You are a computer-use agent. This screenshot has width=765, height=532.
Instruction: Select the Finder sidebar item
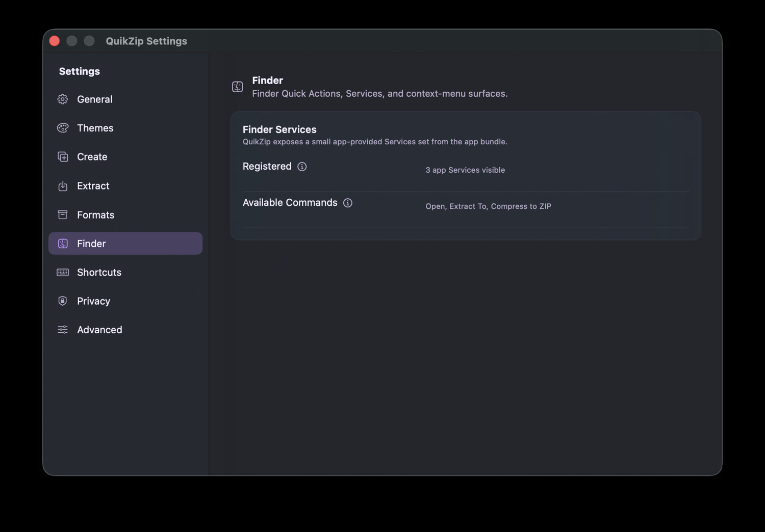[x=125, y=244]
